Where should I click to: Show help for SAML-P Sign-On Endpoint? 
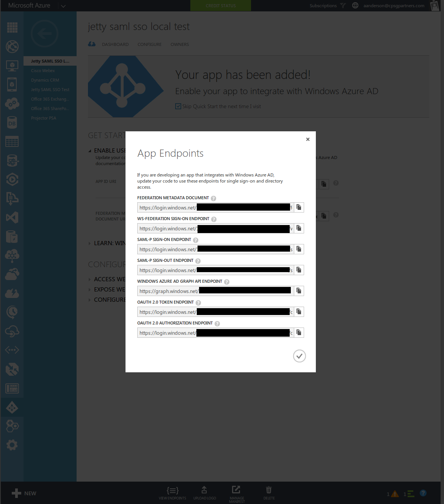[196, 240]
